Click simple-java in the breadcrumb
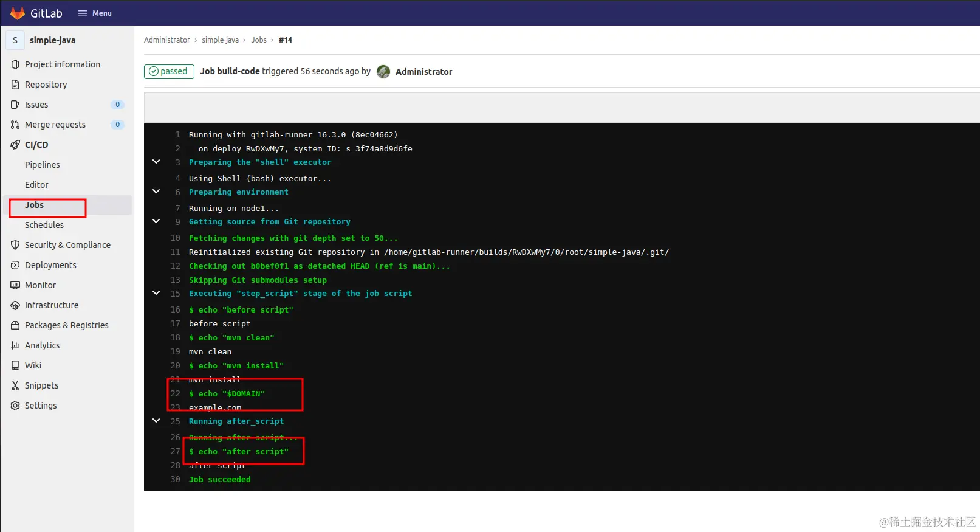The image size is (980, 532). (x=220, y=40)
